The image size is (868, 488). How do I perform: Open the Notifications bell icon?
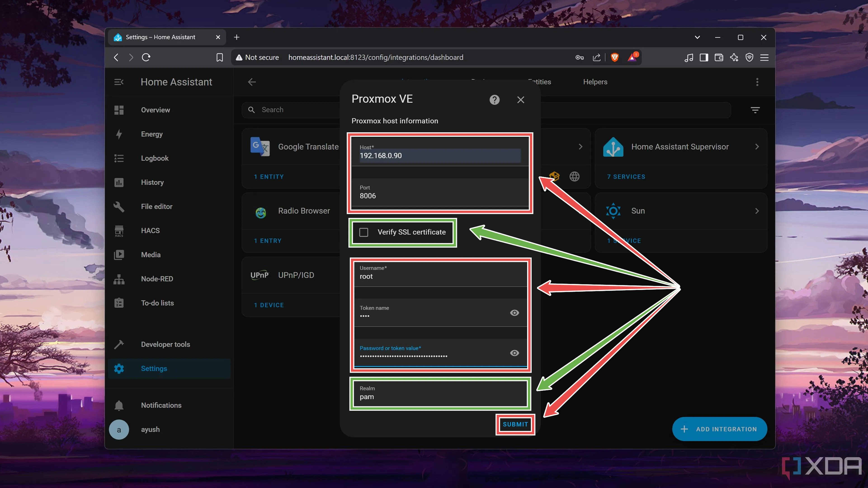[119, 405]
